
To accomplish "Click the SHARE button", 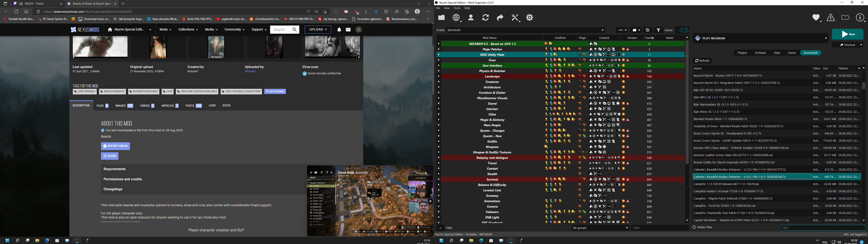I will [x=109, y=156].
